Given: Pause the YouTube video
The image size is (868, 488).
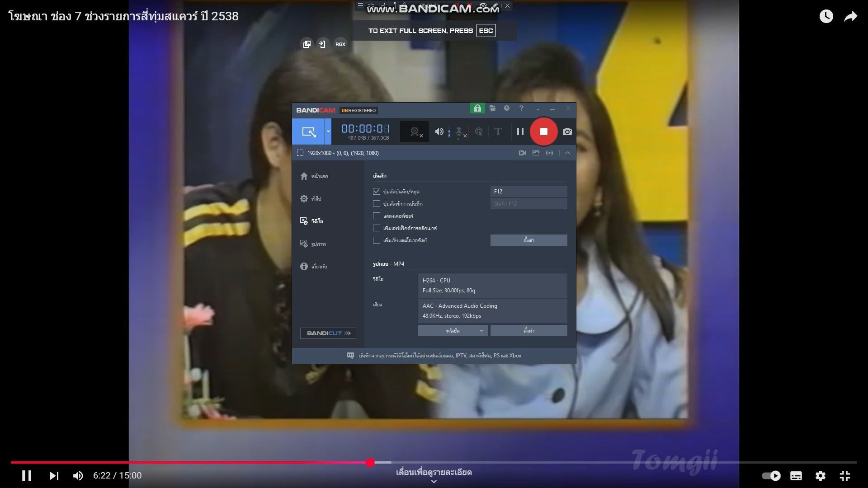Looking at the screenshot, I should coord(27,475).
